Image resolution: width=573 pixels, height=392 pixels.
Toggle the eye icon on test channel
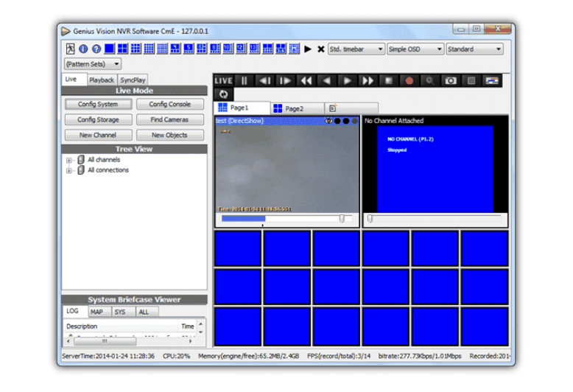pyautogui.click(x=328, y=121)
